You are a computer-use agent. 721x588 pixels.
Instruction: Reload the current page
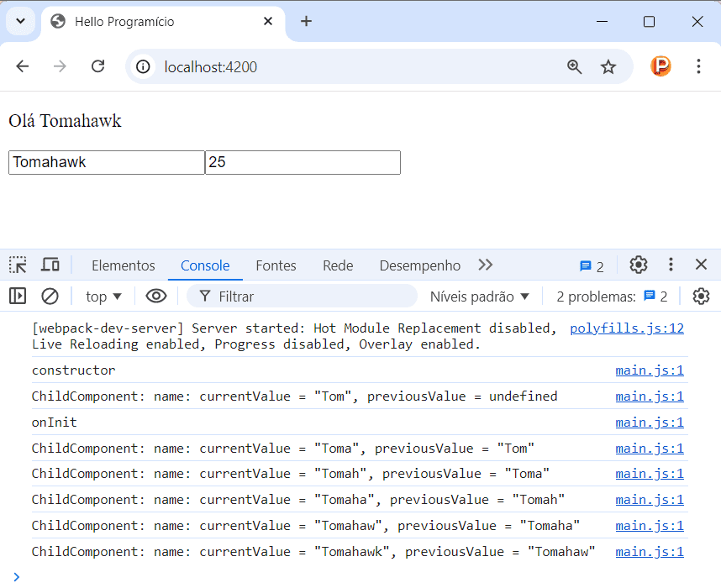[x=98, y=66]
